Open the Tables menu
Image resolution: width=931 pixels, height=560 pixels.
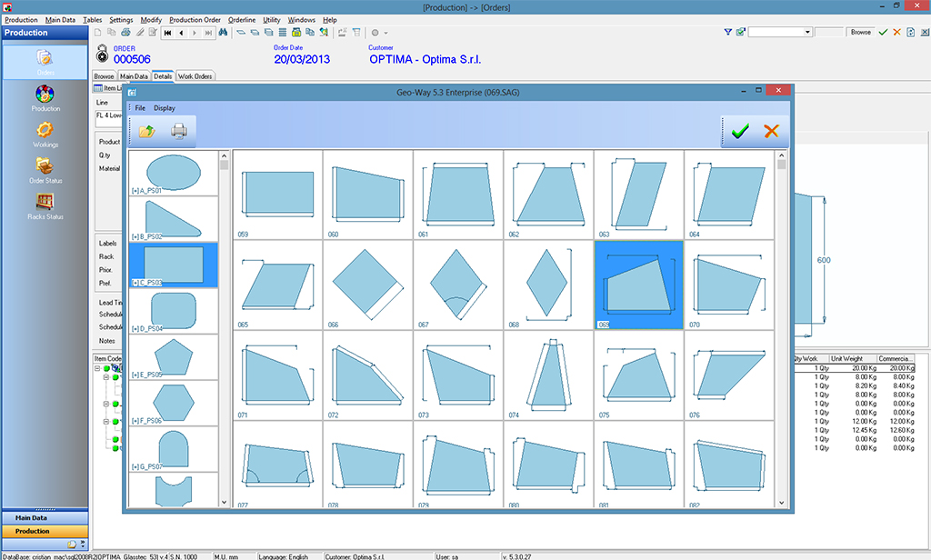pyautogui.click(x=92, y=20)
